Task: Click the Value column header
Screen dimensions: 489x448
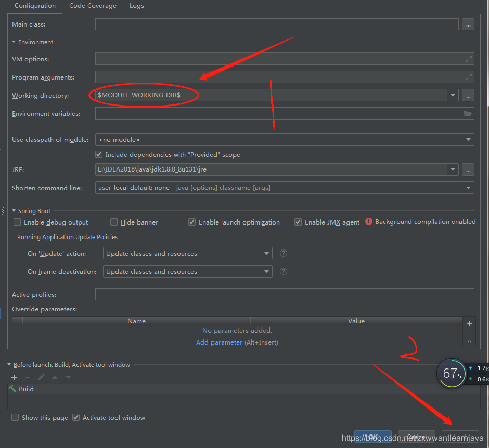Action: pos(356,321)
